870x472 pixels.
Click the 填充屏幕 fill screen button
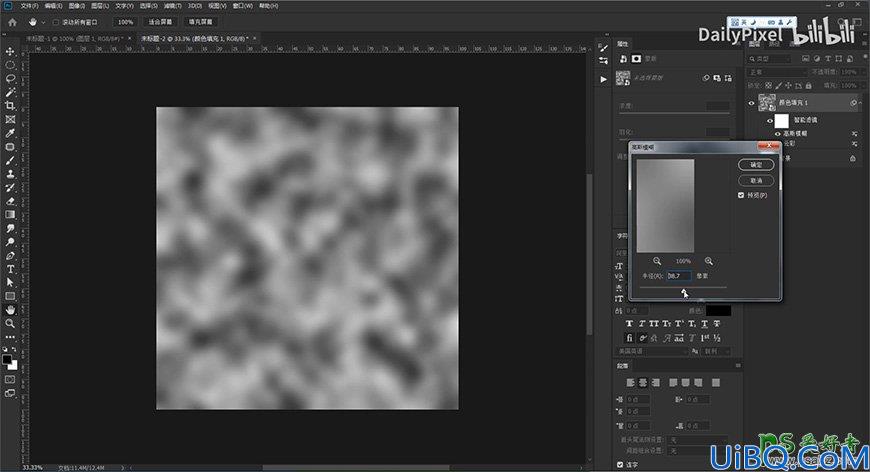[200, 22]
